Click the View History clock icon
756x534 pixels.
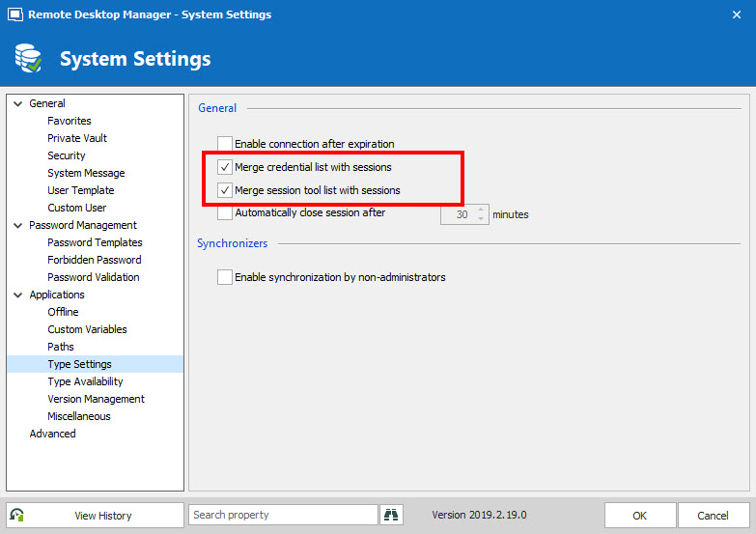coord(17,516)
